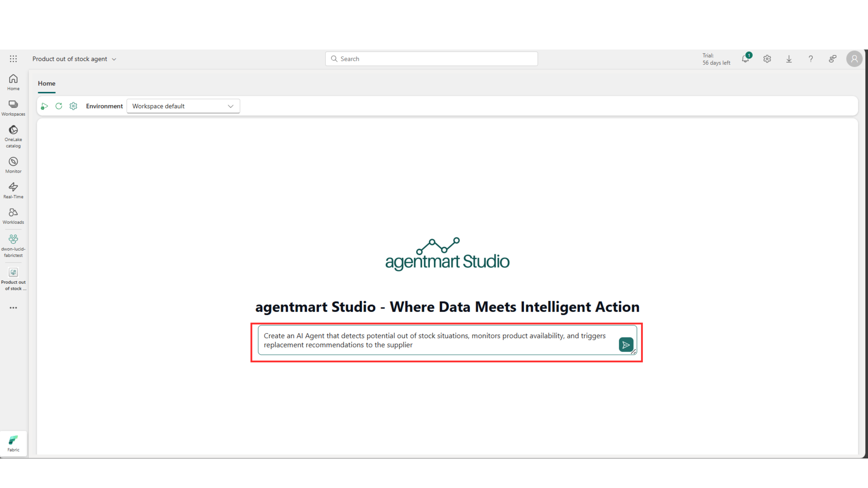Click the refresh icon in toolbar
The height and width of the screenshot is (488, 868).
coord(59,106)
